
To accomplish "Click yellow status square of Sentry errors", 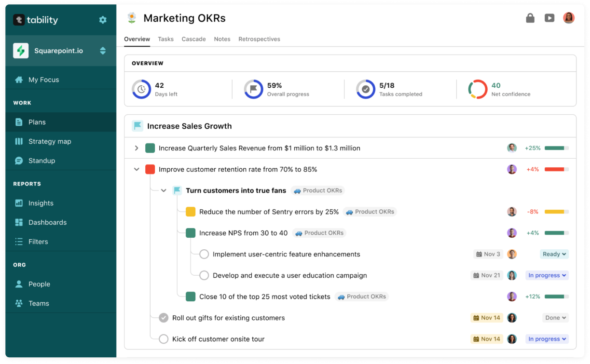I will (x=191, y=212).
